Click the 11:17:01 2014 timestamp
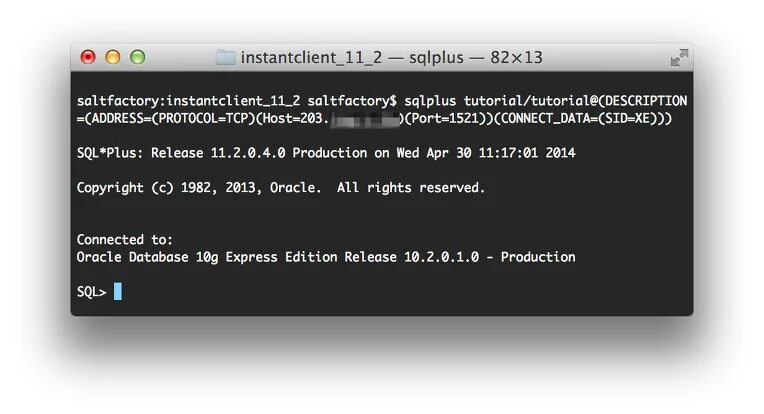This screenshot has height=414, width=764. tap(527, 153)
